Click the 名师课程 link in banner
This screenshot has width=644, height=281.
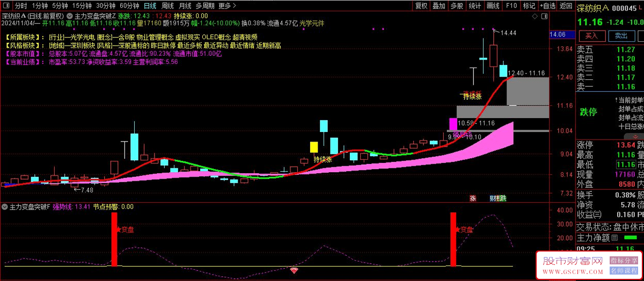click(623, 271)
